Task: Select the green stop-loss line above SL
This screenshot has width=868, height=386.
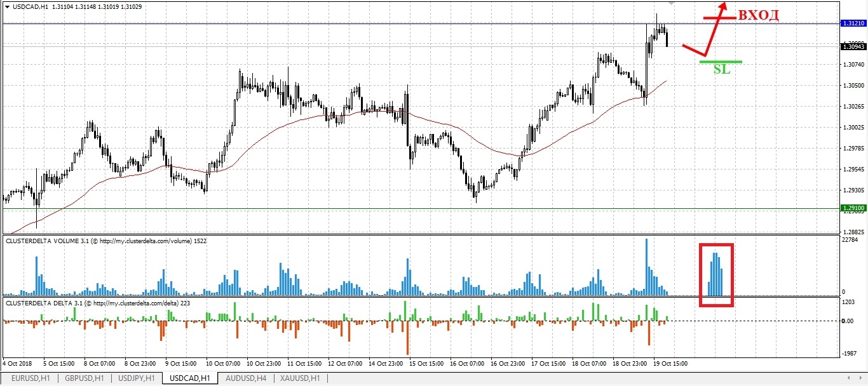Action: (721, 62)
